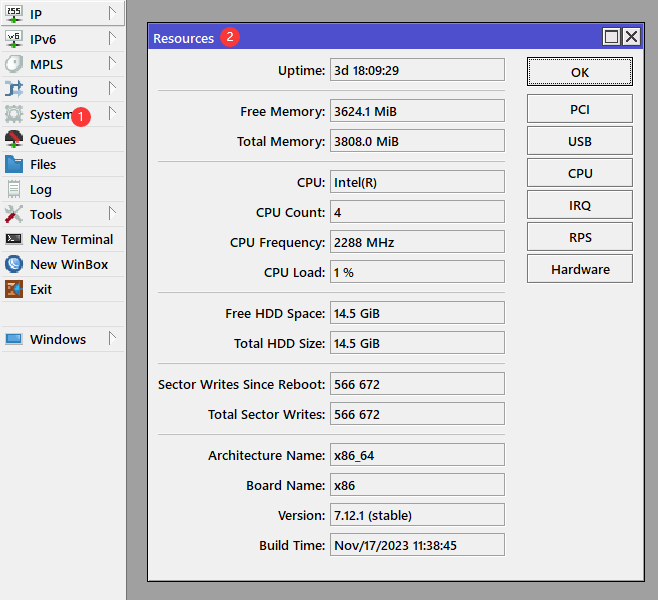
Task: Click the Free Memory field
Action: click(x=417, y=111)
